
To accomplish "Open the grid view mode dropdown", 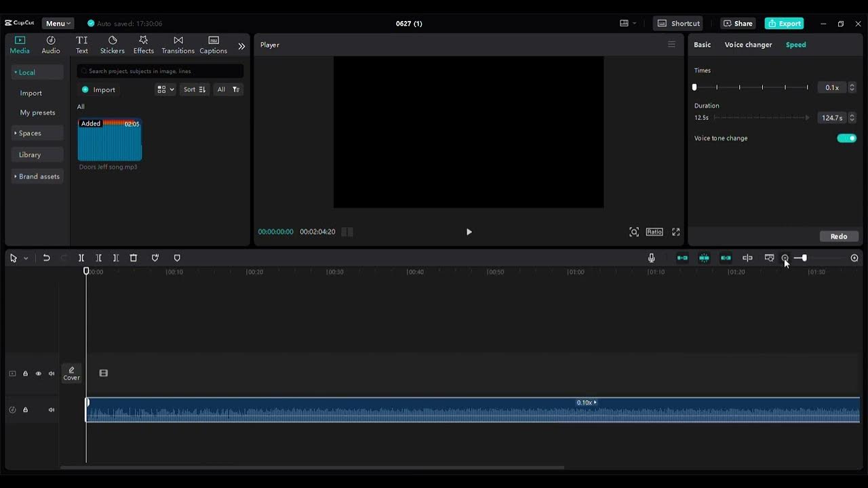I will 165,89.
